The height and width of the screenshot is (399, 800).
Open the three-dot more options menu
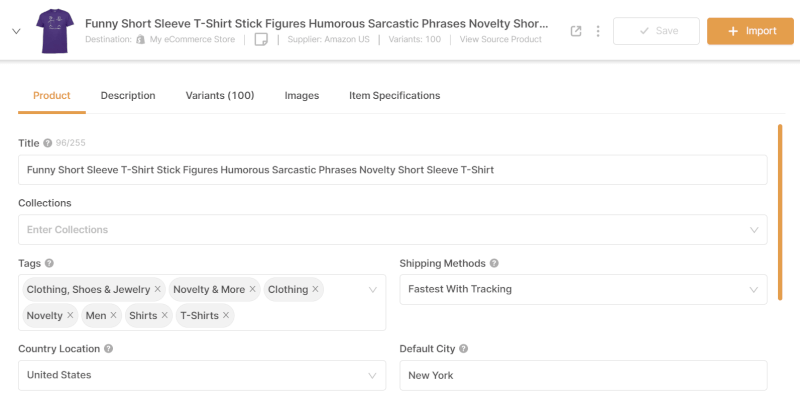coord(597,31)
